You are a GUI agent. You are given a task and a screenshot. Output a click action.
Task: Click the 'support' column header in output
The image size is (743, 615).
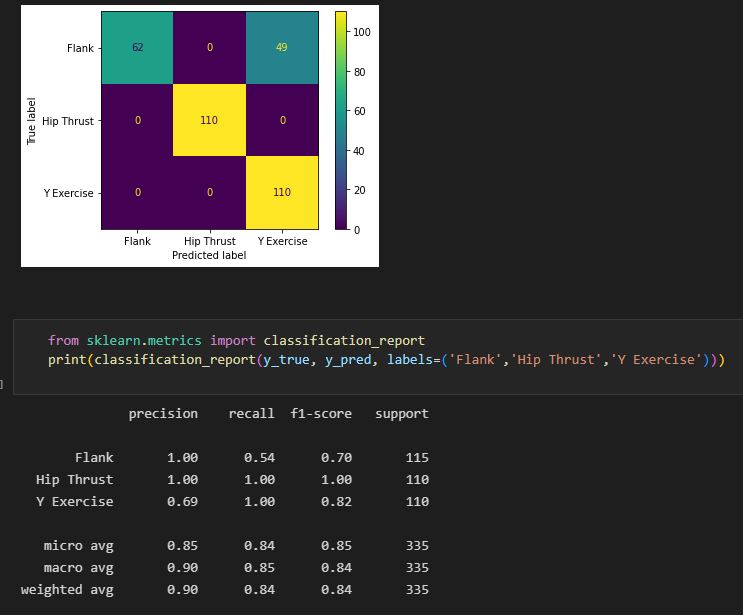(402, 413)
